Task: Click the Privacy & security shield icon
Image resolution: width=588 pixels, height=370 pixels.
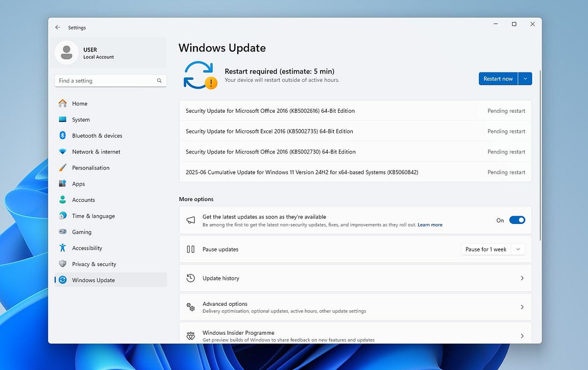Action: point(62,264)
